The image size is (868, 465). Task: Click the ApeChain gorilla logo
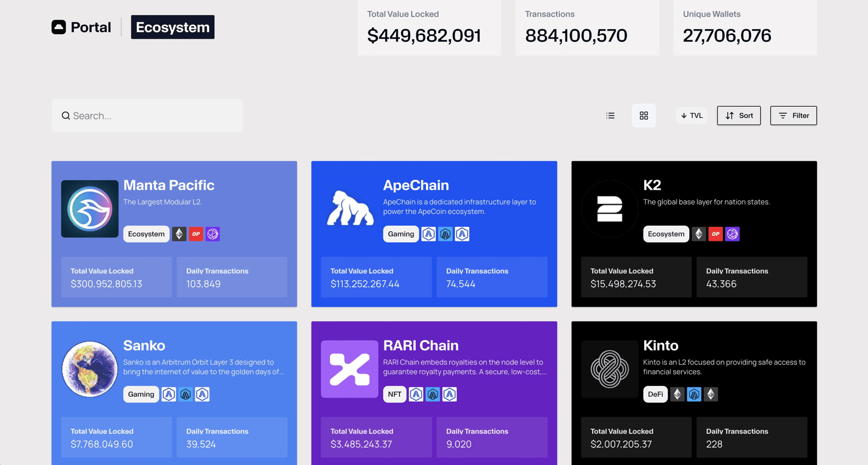click(350, 209)
